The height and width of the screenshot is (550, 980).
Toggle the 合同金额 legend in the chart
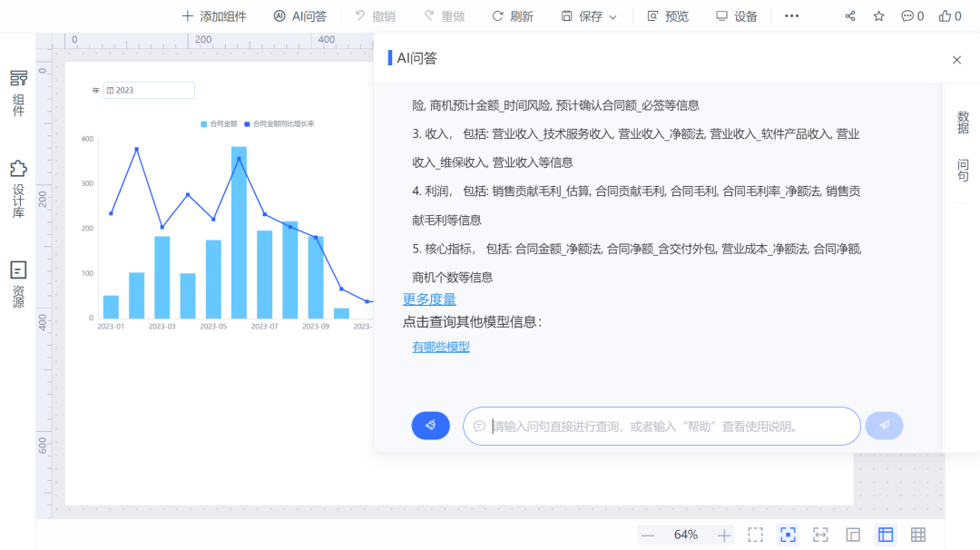click(224, 124)
